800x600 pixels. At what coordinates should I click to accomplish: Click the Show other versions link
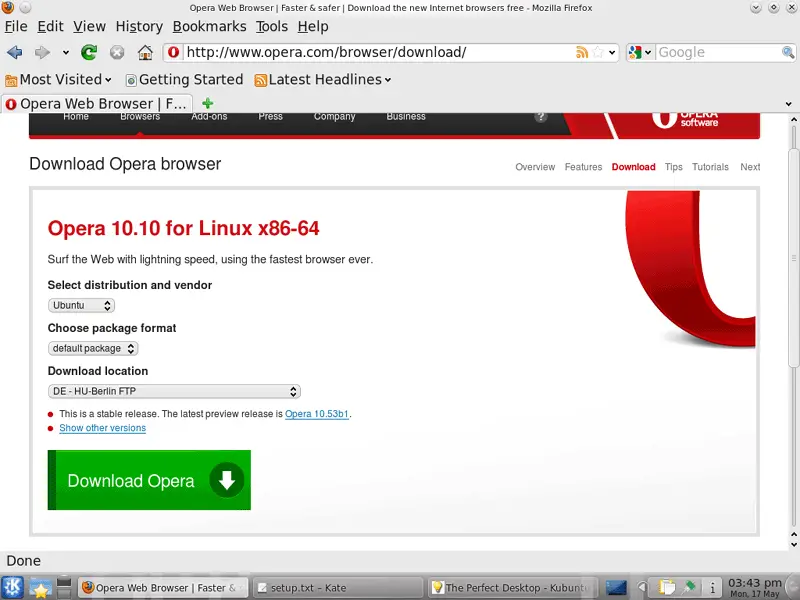pyautogui.click(x=103, y=428)
